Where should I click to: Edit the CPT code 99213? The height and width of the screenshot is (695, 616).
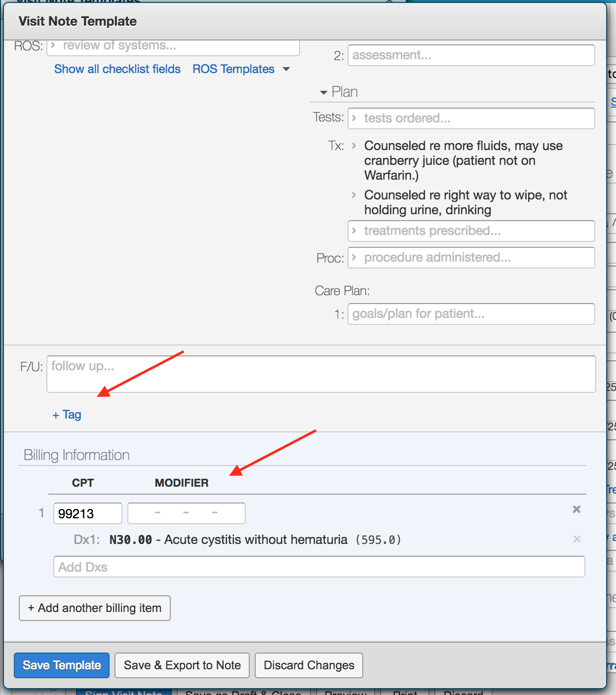[87, 513]
